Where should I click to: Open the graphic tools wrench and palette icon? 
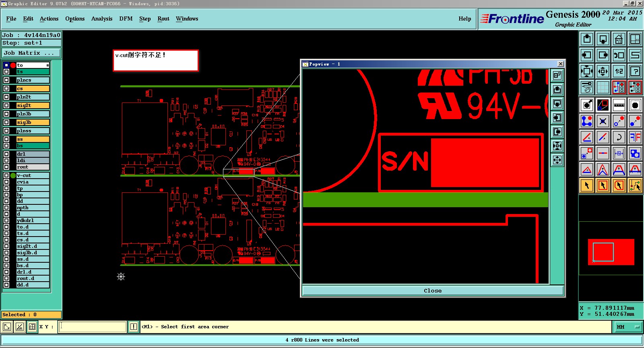point(587,87)
